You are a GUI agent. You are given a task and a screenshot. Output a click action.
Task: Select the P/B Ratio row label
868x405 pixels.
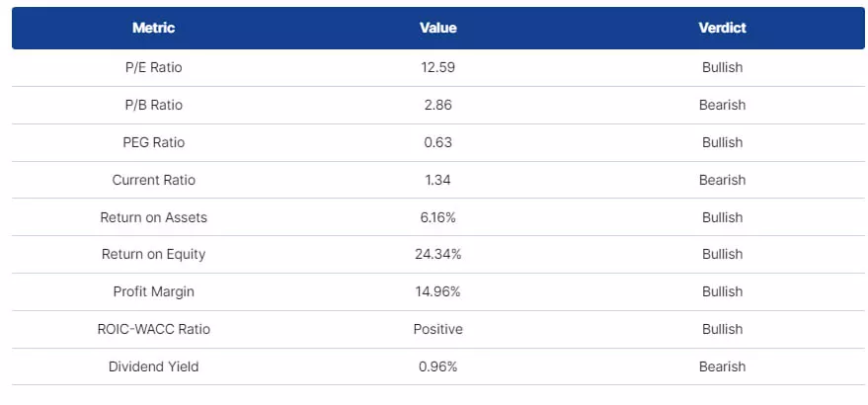[x=153, y=105]
